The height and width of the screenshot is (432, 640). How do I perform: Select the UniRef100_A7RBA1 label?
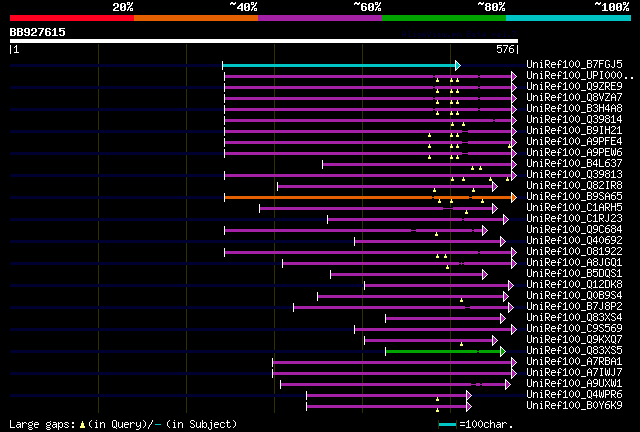pyautogui.click(x=574, y=361)
